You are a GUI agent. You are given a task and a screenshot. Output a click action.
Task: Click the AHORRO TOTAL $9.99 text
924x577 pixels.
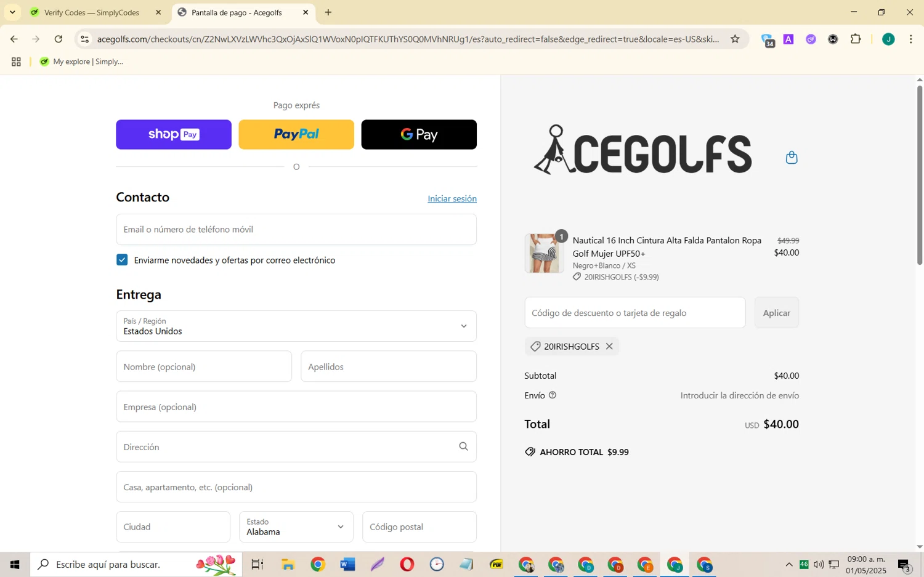[x=584, y=452]
